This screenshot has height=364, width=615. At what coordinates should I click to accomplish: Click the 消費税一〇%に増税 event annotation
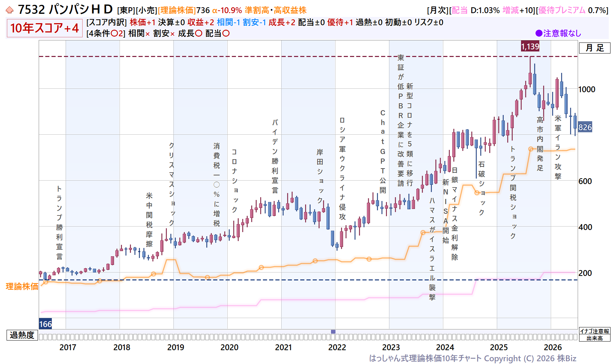click(217, 185)
